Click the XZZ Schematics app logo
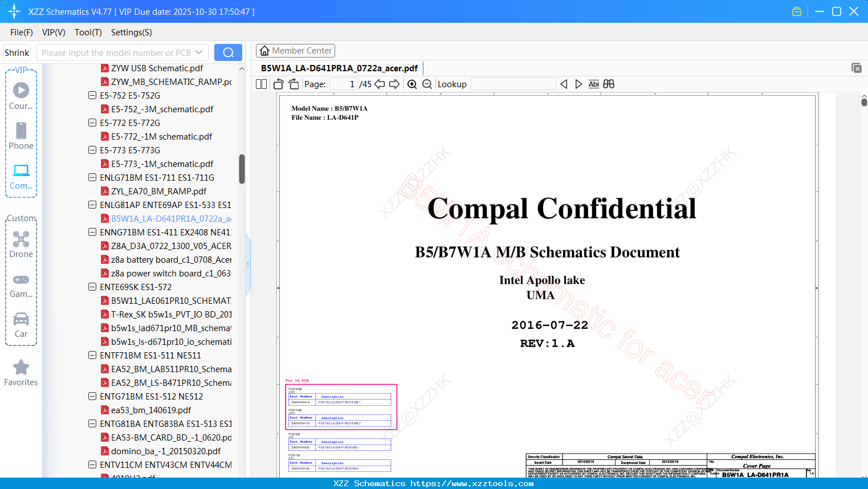Viewport: 868px width, 489px height. (14, 11)
